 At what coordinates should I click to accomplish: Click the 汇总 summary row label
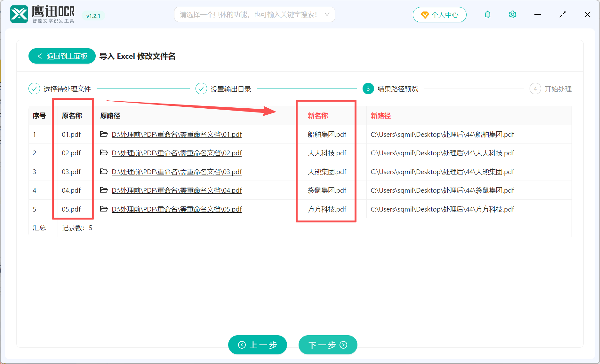pos(39,228)
